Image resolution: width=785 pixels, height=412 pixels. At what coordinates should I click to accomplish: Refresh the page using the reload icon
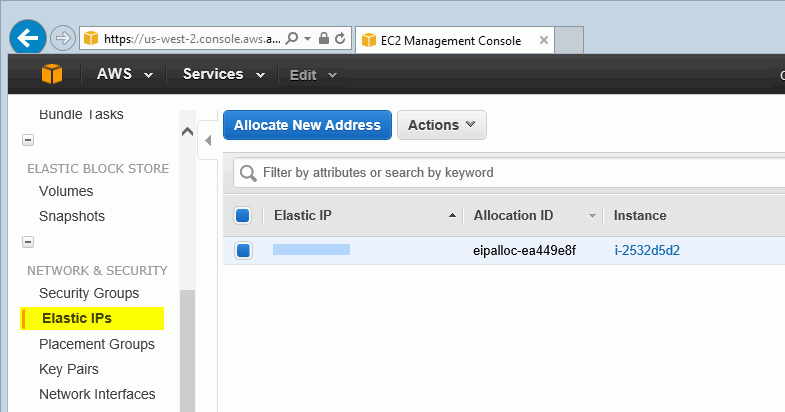pyautogui.click(x=340, y=39)
